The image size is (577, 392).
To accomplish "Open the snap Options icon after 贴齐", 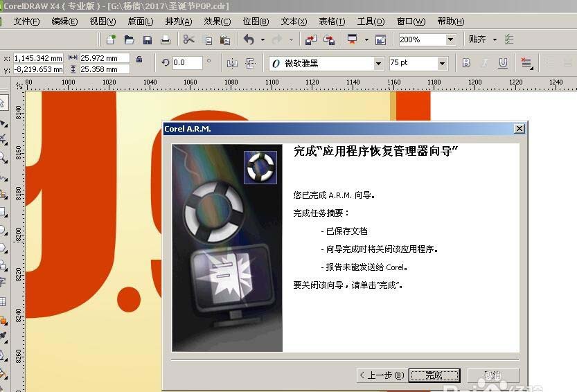I will point(509,39).
